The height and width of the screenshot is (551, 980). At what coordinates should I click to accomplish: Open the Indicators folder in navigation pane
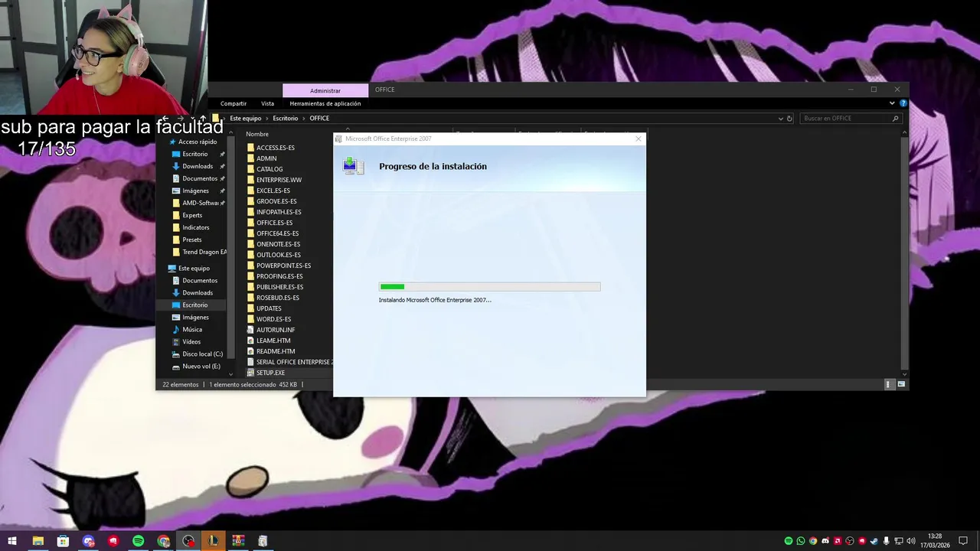coord(195,227)
